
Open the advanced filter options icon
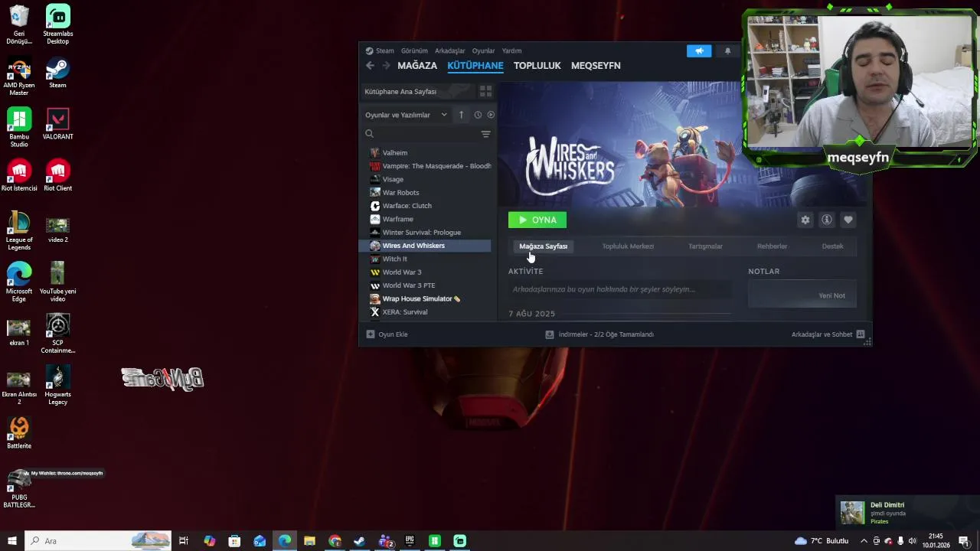(485, 134)
